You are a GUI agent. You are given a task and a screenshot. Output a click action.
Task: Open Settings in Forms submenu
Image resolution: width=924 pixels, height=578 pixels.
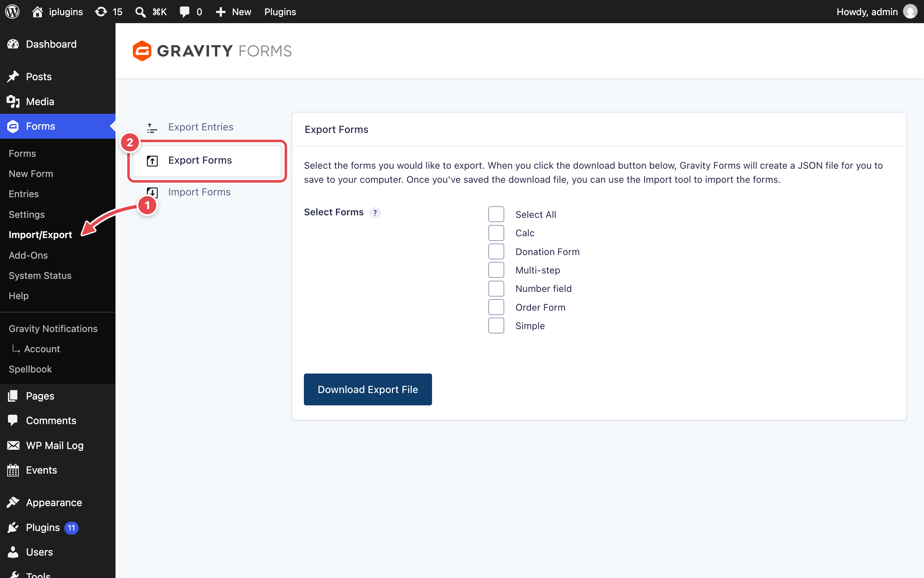[x=27, y=215]
